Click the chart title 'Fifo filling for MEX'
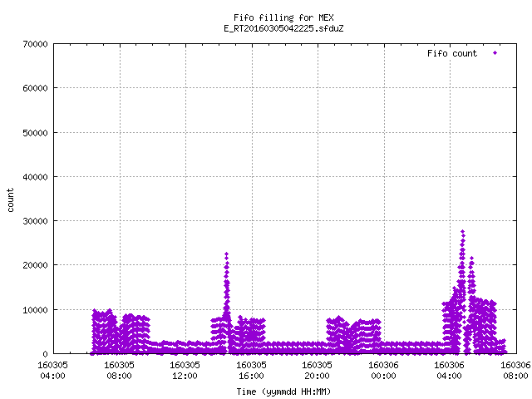Image resolution: width=532 pixels, height=399 pixels. 283,17
